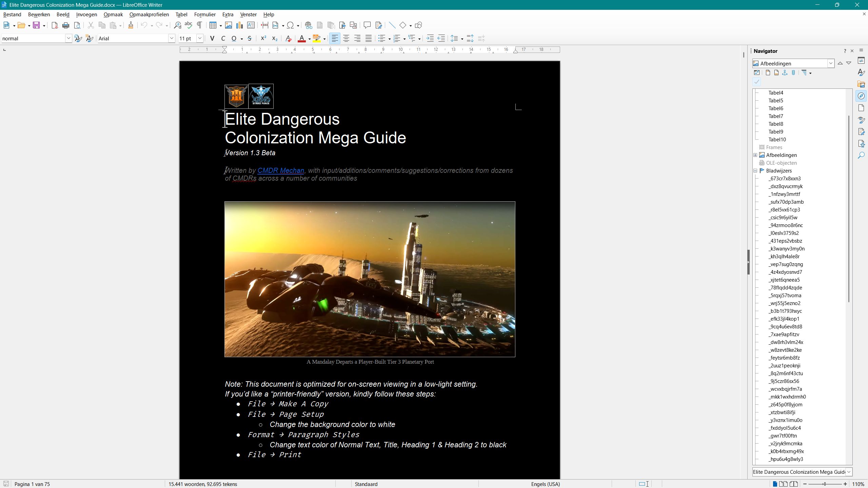The width and height of the screenshot is (868, 488).
Task: Open the font name dropdown
Action: coord(172,38)
